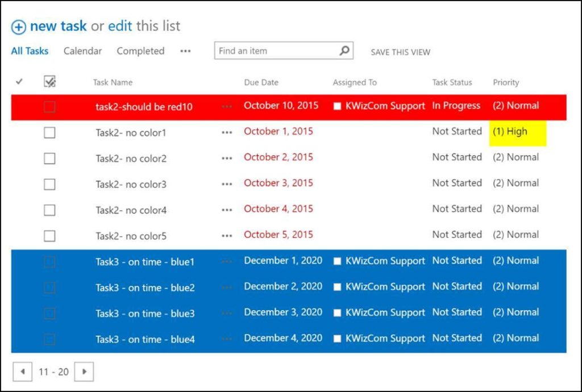
Task: Open ellipsis menu for Task2- no color5
Action: (x=227, y=236)
